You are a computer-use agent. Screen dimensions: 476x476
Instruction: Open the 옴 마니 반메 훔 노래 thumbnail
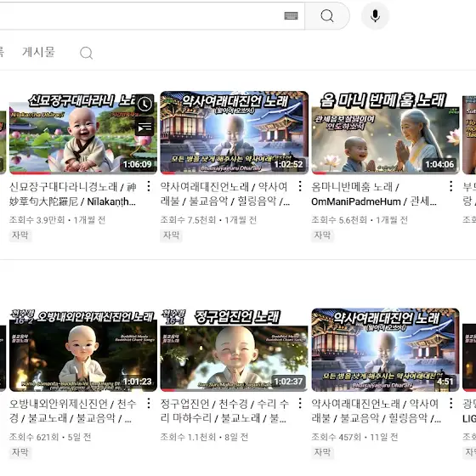point(386,133)
